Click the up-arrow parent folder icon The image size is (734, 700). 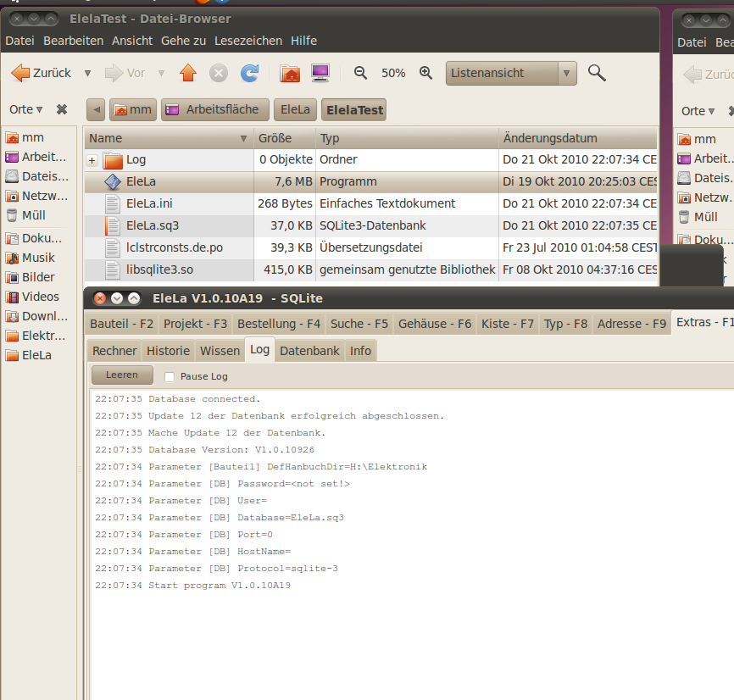tap(188, 74)
